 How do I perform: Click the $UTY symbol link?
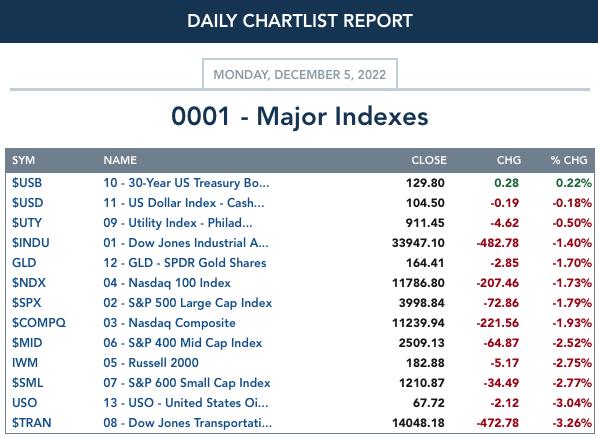(x=27, y=223)
